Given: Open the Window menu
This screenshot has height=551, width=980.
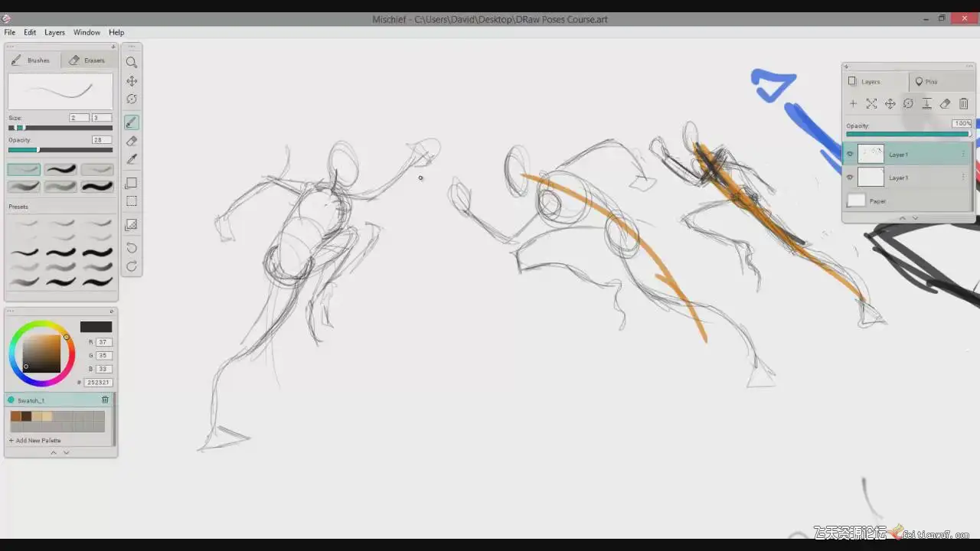Looking at the screenshot, I should coord(87,32).
